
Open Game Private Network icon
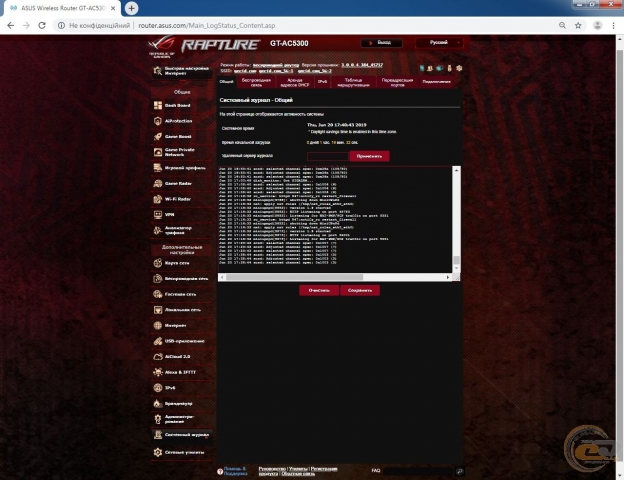(158, 152)
